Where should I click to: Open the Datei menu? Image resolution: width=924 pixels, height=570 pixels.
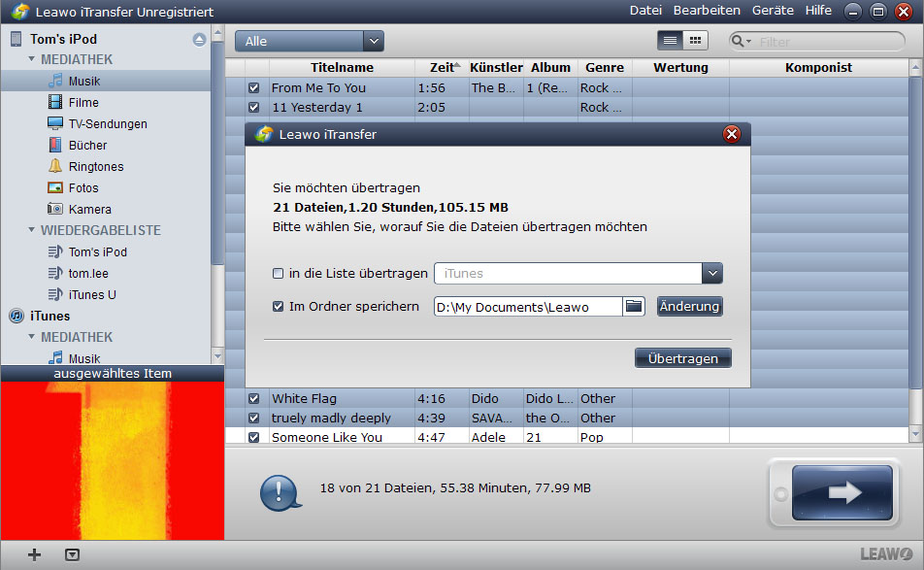(x=645, y=11)
